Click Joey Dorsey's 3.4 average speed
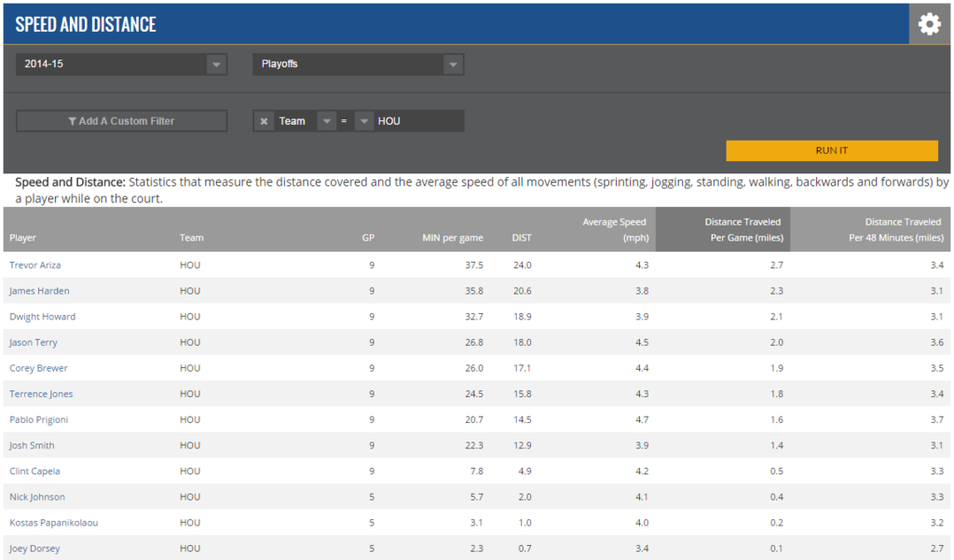954x560 pixels. click(x=642, y=549)
